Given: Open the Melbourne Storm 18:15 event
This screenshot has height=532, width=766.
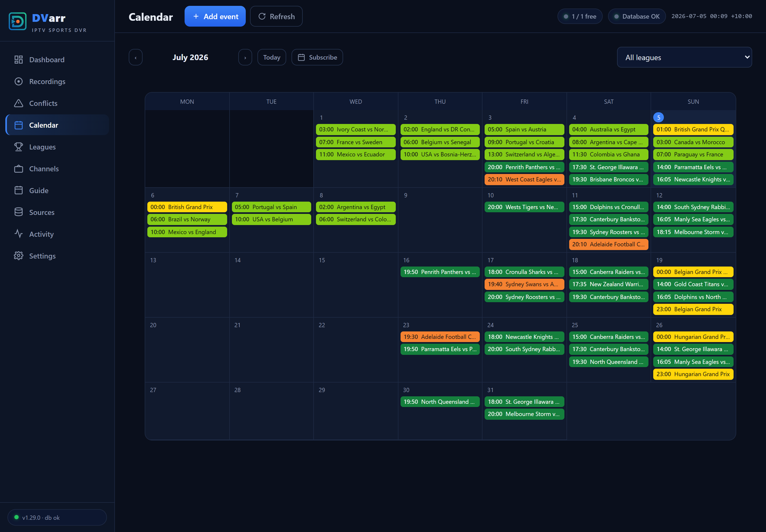Looking at the screenshot, I should point(693,232).
